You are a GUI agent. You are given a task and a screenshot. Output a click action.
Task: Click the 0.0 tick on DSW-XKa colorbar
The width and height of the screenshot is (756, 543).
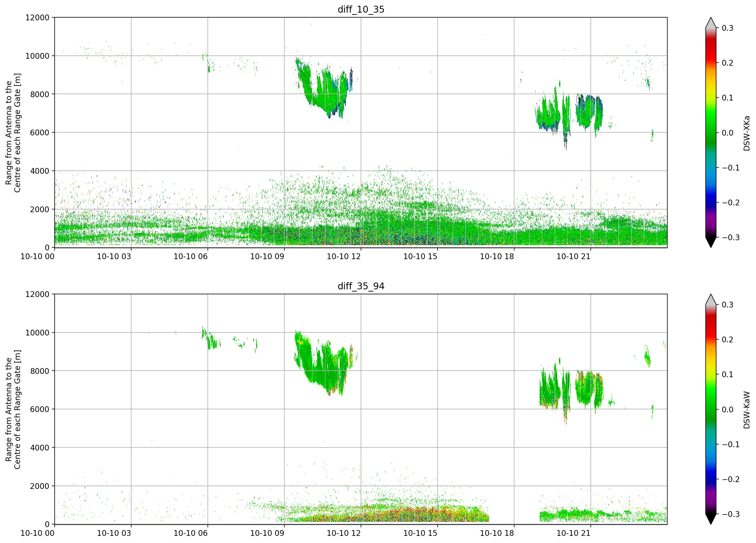(728, 133)
